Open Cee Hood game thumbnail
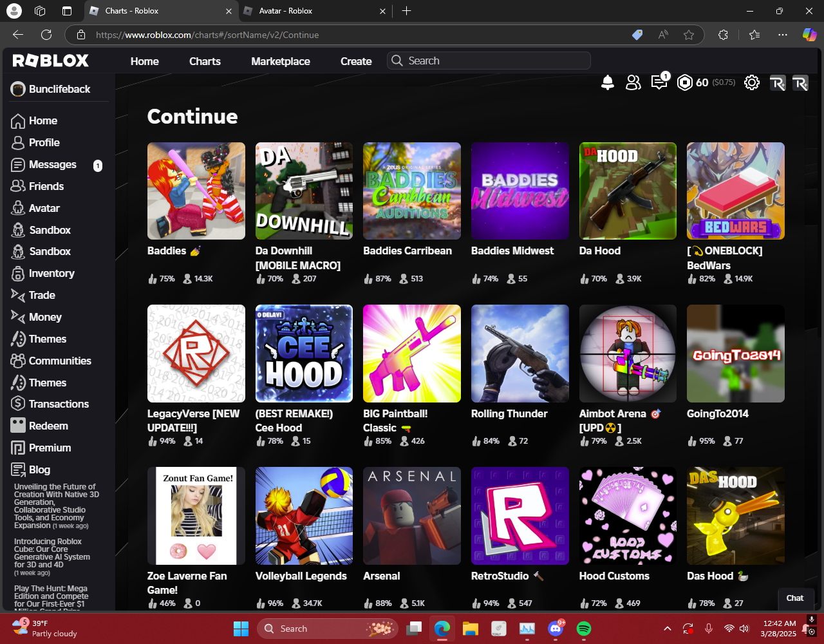Screen dimensions: 824x644 click(x=304, y=354)
